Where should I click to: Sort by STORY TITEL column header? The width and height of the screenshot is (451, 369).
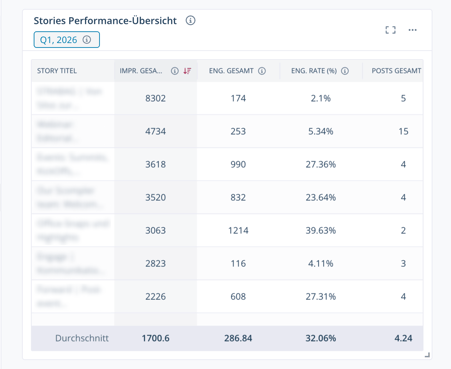pyautogui.click(x=57, y=71)
